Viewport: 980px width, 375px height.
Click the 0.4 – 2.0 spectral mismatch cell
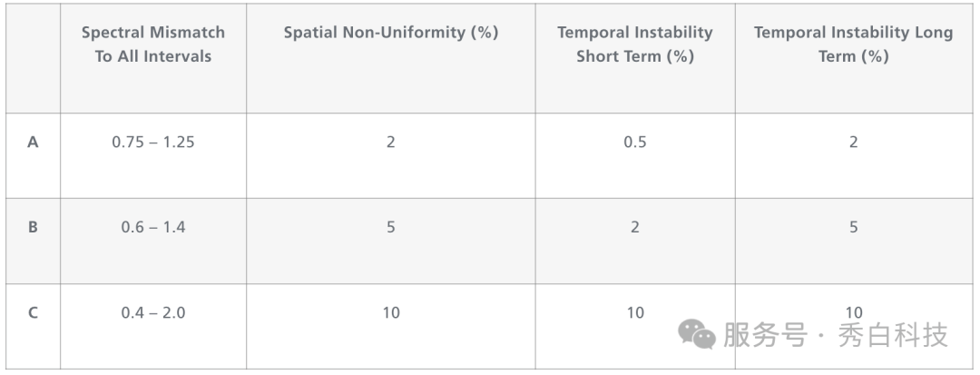(x=153, y=313)
